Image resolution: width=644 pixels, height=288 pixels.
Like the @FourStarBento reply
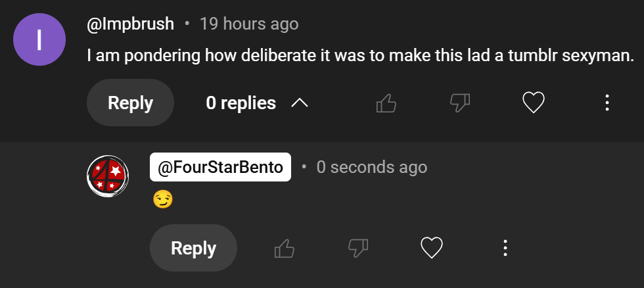click(x=285, y=249)
